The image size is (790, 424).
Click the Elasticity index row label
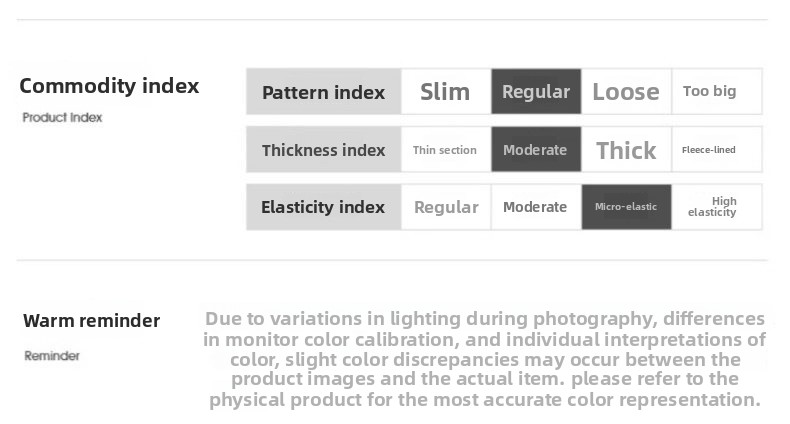(x=323, y=207)
